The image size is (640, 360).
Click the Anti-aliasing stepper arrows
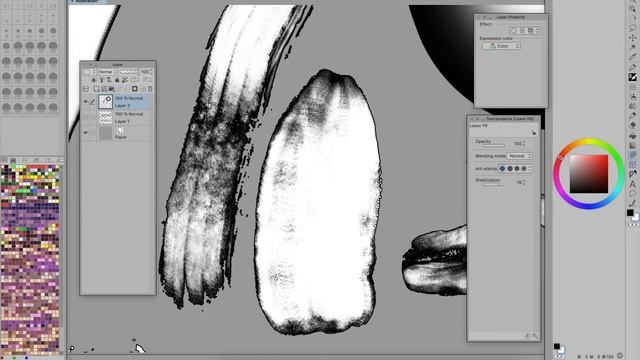[x=529, y=168]
